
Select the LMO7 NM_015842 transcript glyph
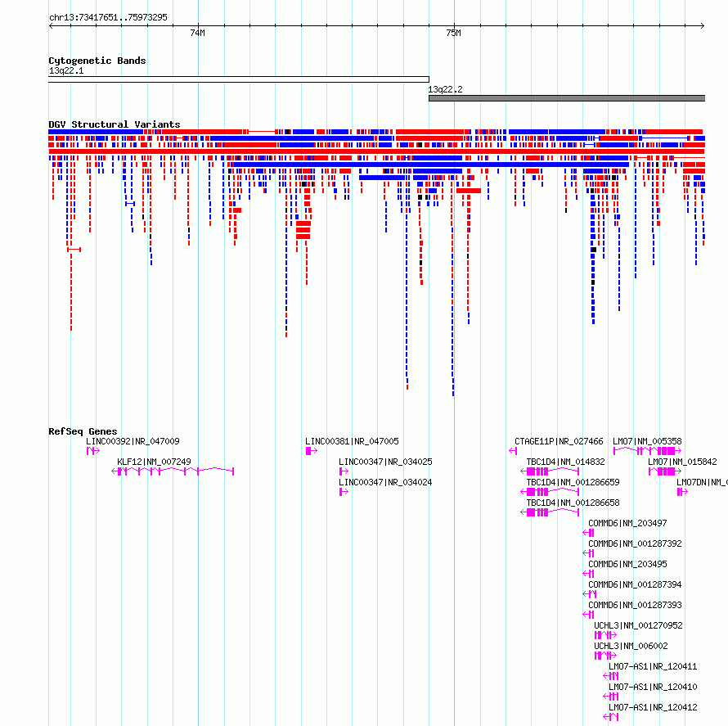[665, 471]
